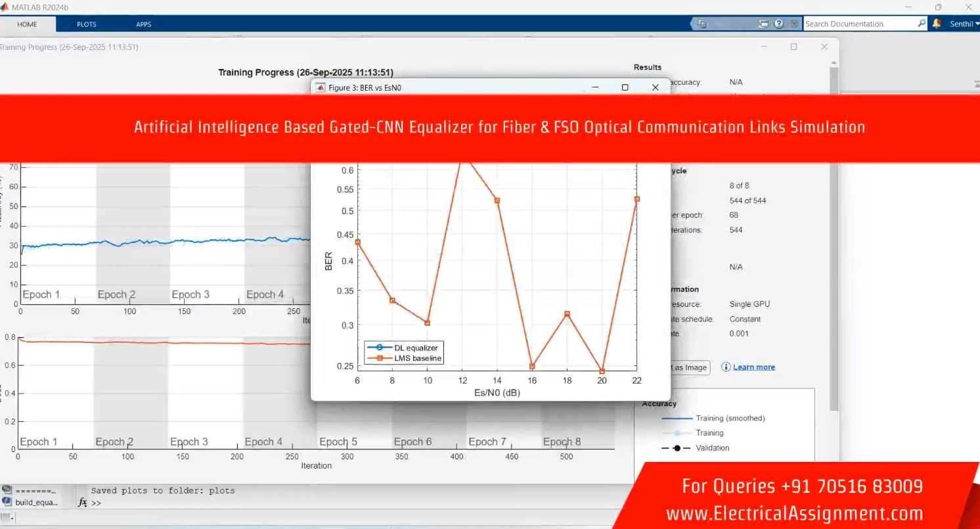Viewport: 980px width, 529px height.
Task: Click the LMS data marker at Es/N0 16
Action: pos(532,366)
